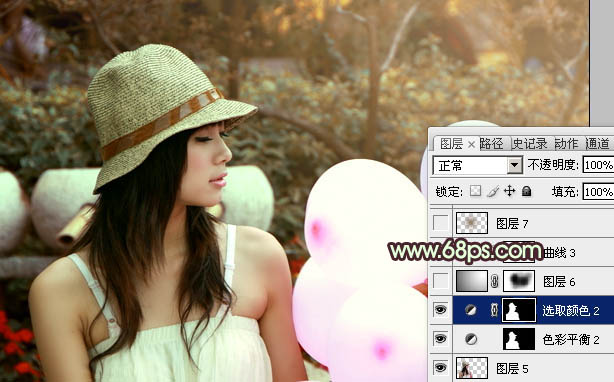Hide the 色彩平衡 2 layer

click(x=441, y=339)
